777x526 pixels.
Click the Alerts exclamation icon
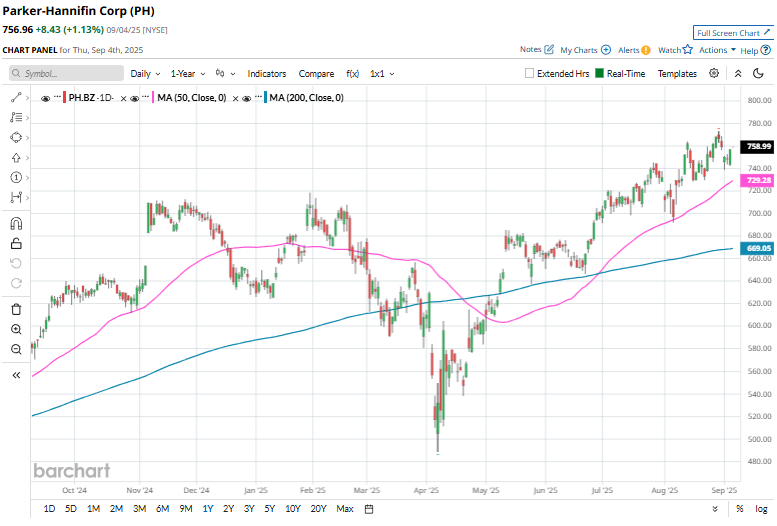point(646,50)
